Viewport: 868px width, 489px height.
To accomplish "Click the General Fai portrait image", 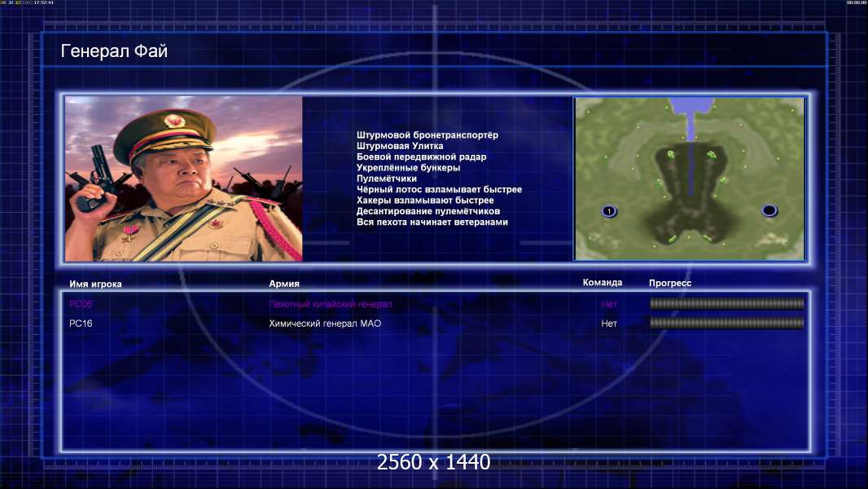I will click(184, 178).
